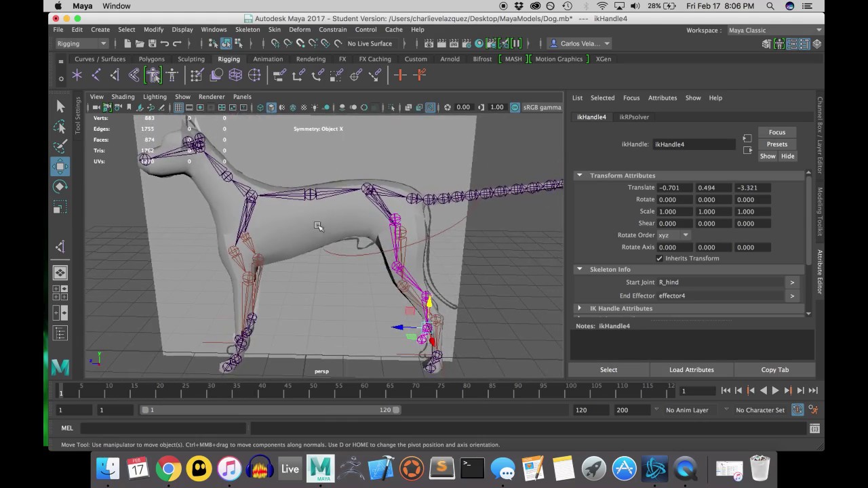
Task: Open the Carlos Vela... account dropdown
Action: tap(580, 43)
